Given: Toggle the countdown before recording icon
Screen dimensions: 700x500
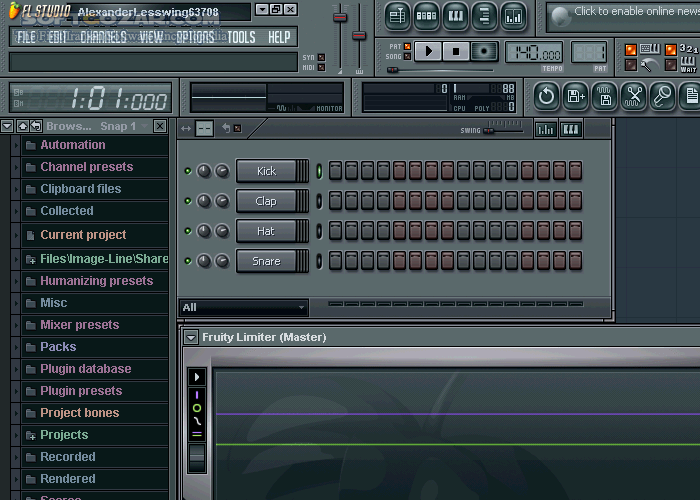Looking at the screenshot, I should [x=689, y=49].
